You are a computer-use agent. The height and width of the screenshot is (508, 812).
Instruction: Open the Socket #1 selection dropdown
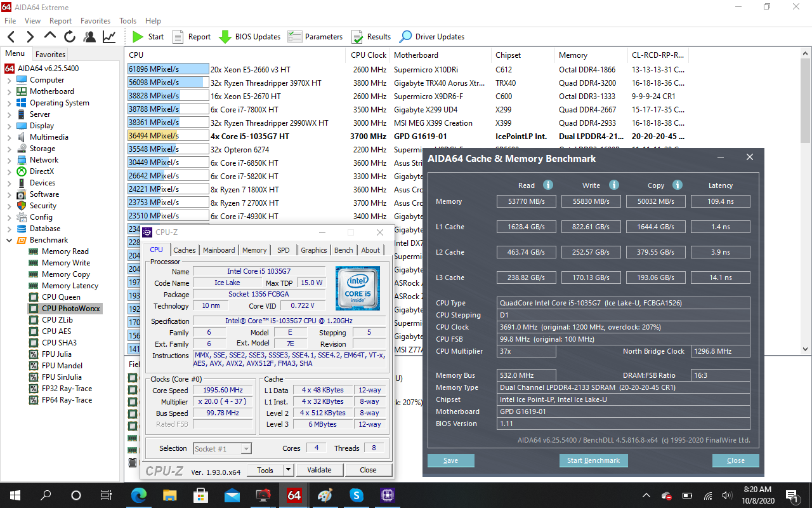click(222, 448)
